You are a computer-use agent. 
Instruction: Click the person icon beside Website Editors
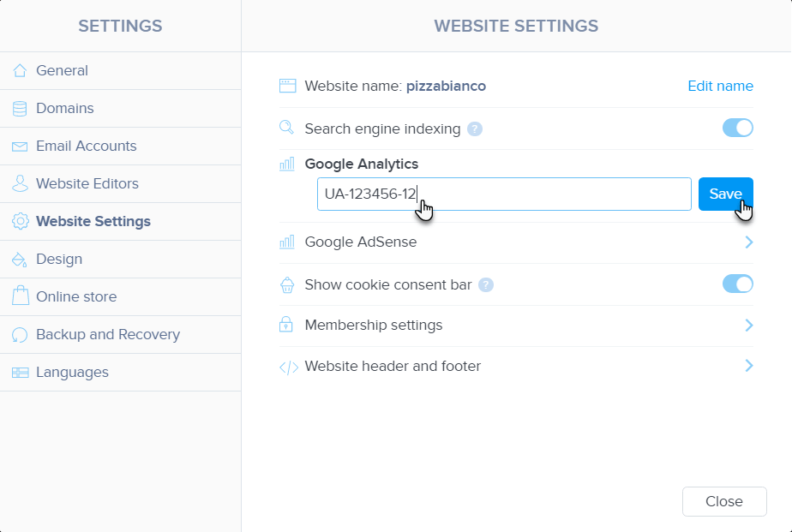tap(20, 184)
